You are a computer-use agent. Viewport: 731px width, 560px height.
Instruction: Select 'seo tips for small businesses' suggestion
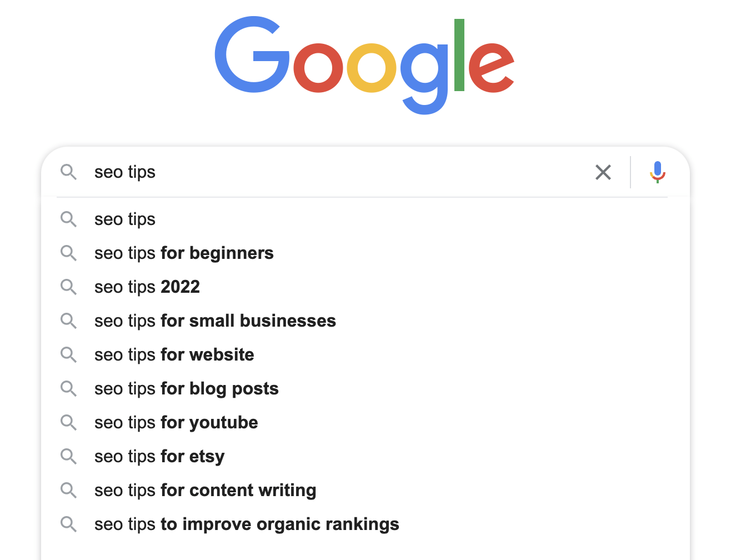coord(215,321)
